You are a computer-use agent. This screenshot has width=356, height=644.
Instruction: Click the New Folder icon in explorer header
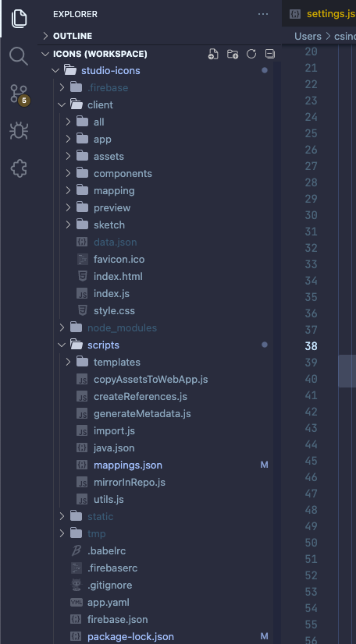233,54
